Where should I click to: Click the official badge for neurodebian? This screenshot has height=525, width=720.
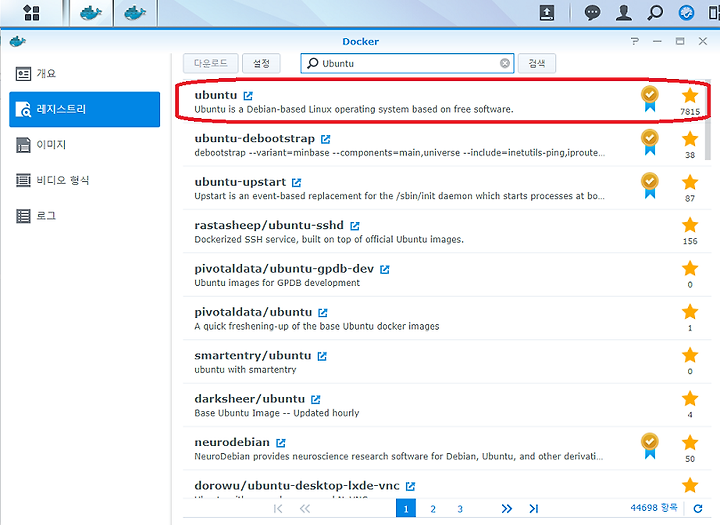650,446
